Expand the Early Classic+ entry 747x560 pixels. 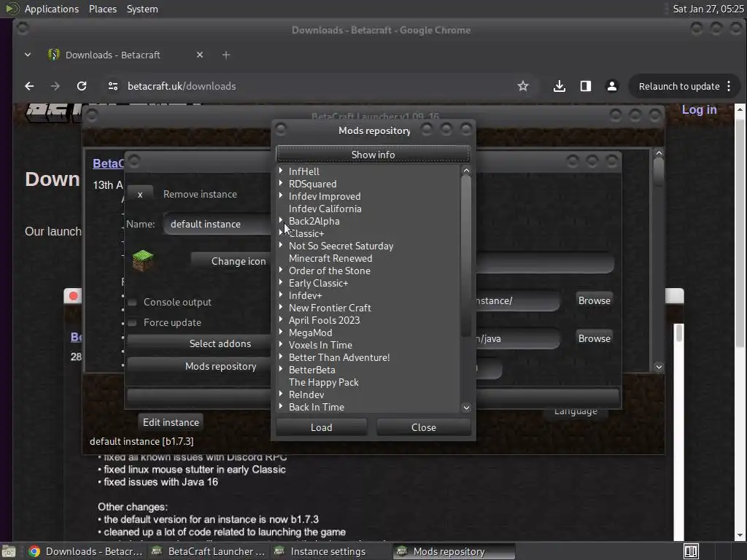(281, 282)
